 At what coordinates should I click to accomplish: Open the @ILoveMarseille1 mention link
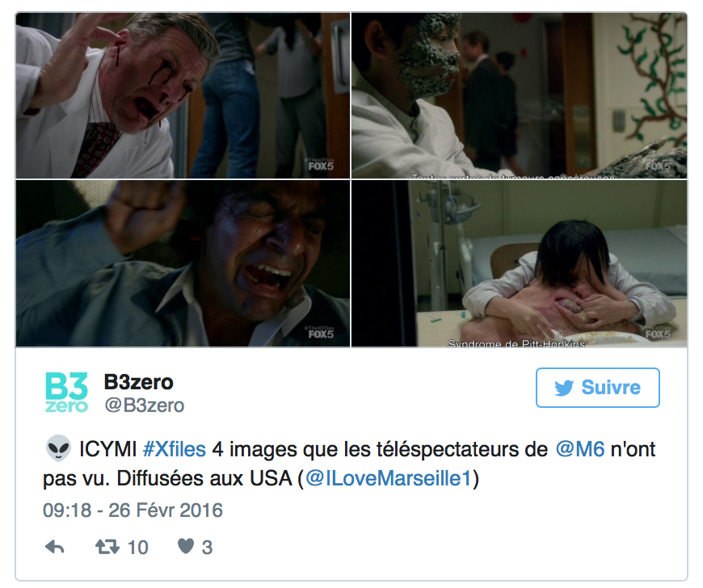(388, 478)
